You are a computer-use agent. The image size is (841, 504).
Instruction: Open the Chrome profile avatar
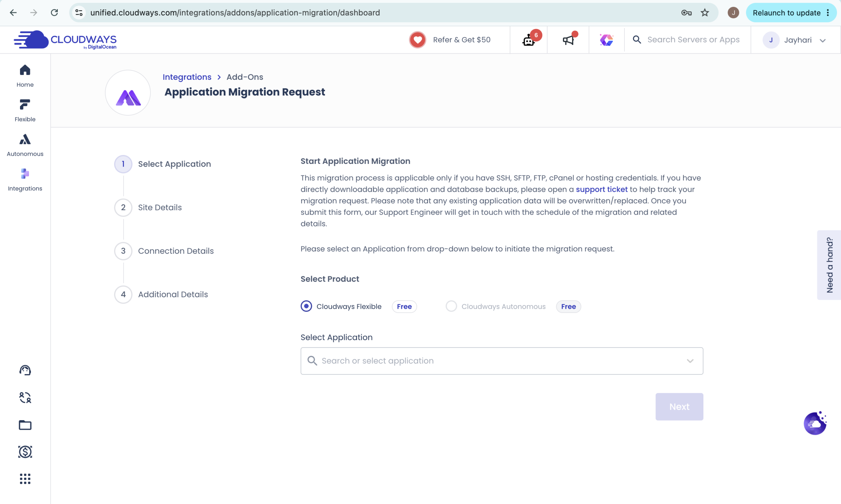coord(733,12)
